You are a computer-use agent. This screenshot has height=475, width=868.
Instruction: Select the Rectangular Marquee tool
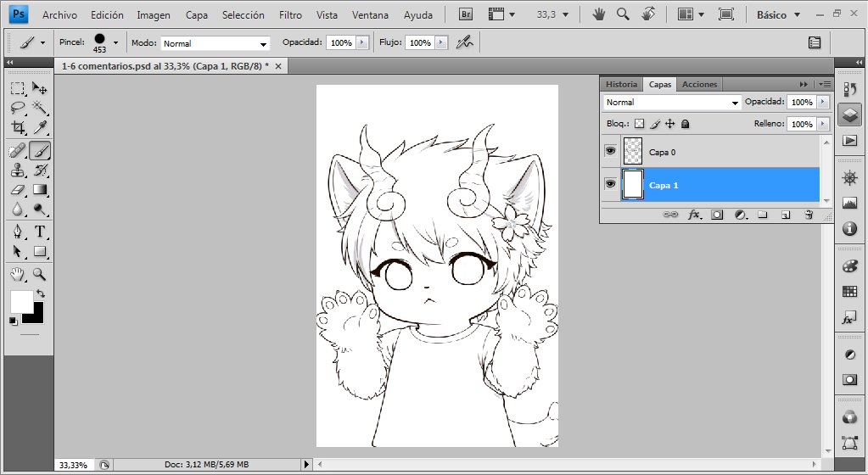(18, 88)
